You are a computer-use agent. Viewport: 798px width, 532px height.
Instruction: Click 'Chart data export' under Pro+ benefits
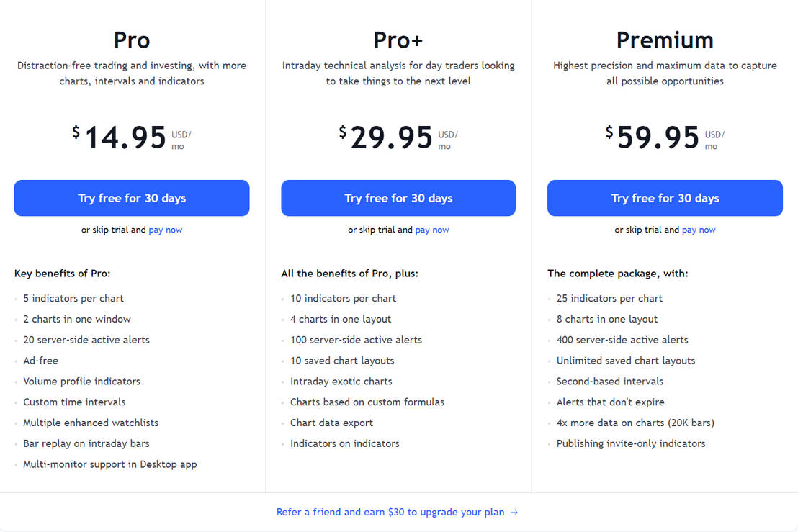[331, 423]
